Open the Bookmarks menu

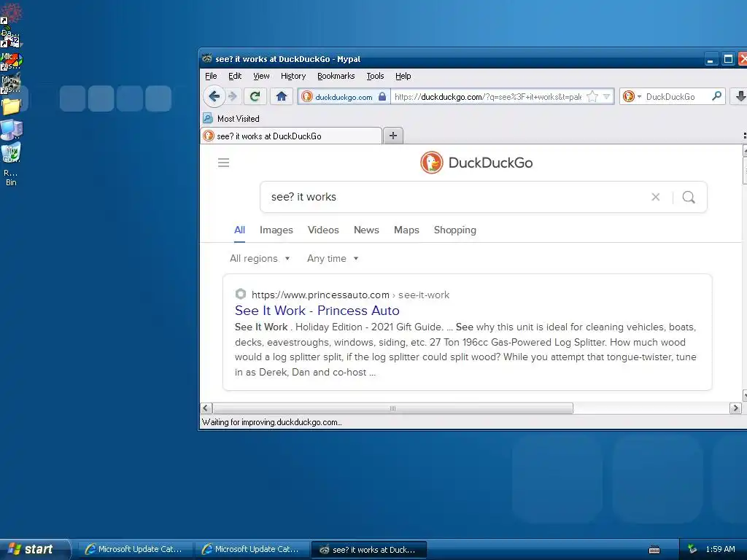tap(336, 76)
